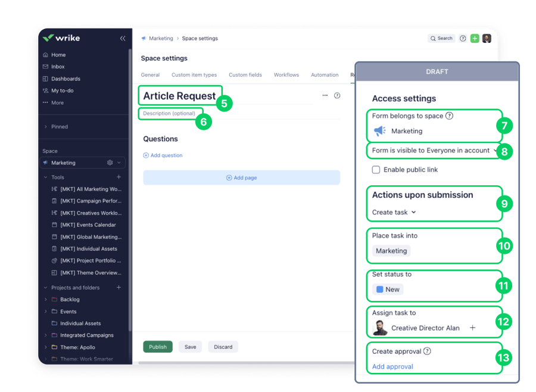Click the green plus create button

pos(475,38)
